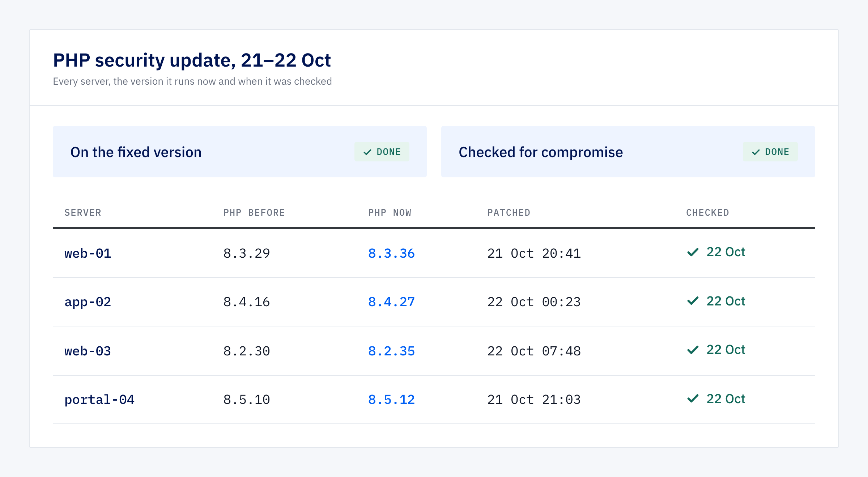This screenshot has height=477, width=868.
Task: Click the 22 Oct date in app-02 row
Action: click(x=726, y=301)
